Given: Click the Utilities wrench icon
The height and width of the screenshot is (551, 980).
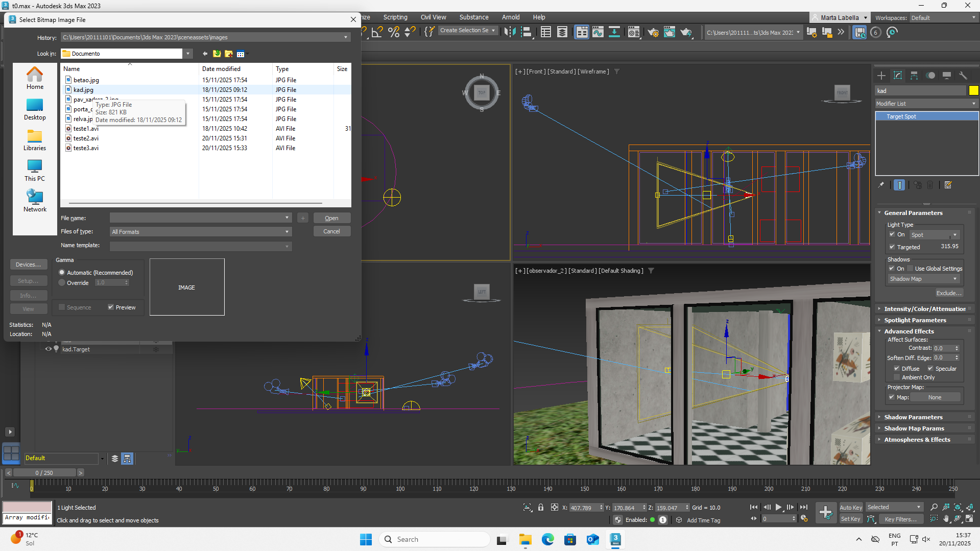Looking at the screenshot, I should (963, 76).
